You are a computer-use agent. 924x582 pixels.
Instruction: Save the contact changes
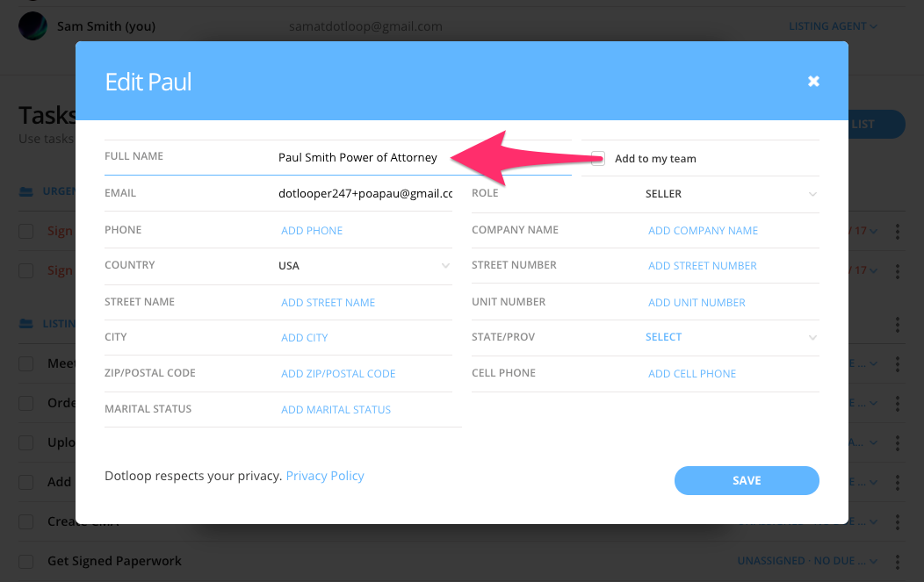point(747,480)
